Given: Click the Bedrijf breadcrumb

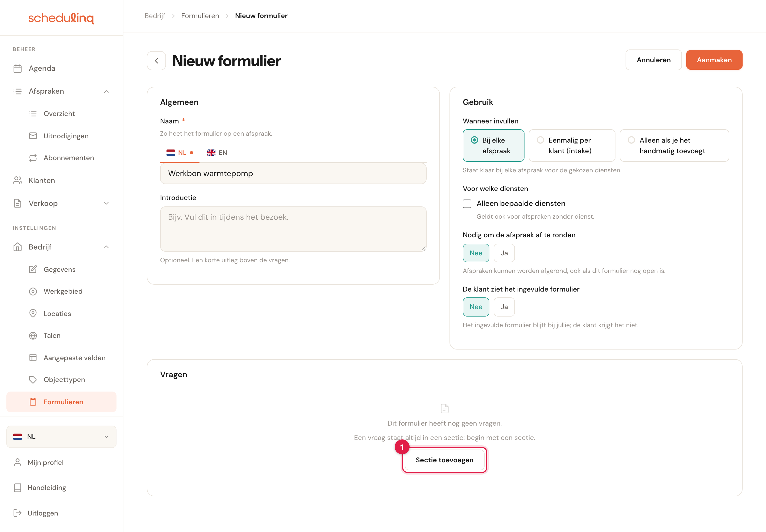Looking at the screenshot, I should [155, 16].
